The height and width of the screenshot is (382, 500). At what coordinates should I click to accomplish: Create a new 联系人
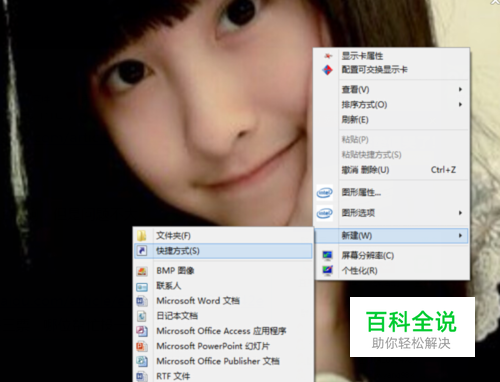[x=223, y=286]
